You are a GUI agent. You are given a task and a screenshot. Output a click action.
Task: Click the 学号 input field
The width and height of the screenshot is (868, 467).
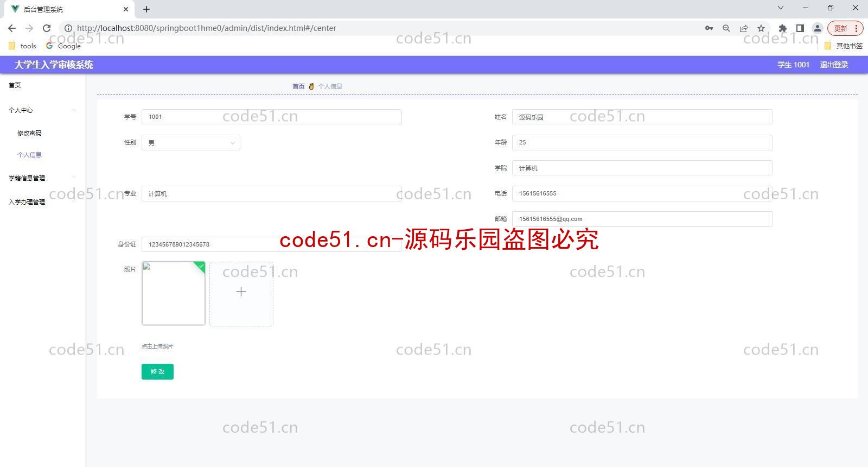(271, 117)
